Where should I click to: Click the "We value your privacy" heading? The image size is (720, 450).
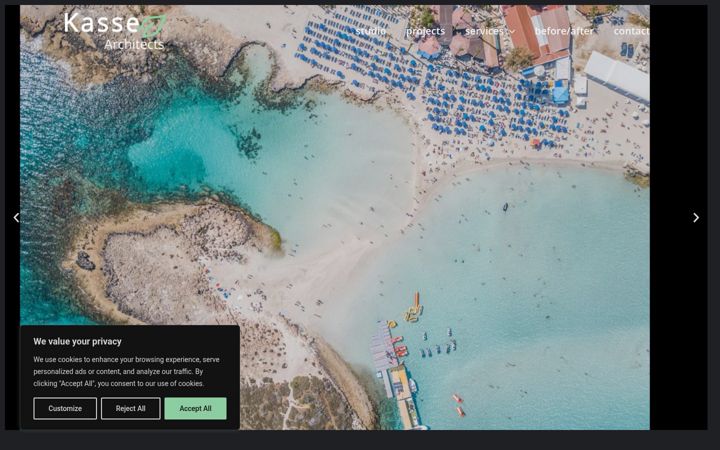78,341
